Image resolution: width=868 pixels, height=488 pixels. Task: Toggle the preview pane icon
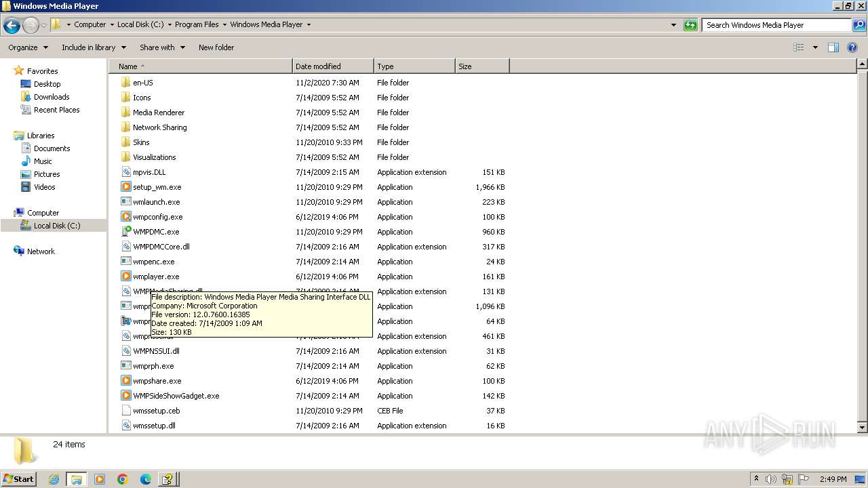833,47
